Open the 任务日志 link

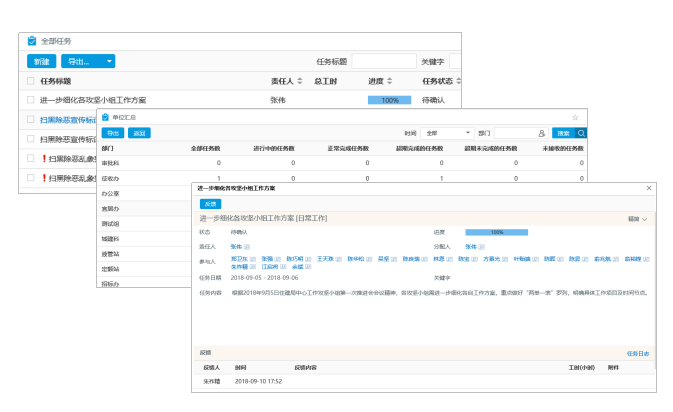638,353
